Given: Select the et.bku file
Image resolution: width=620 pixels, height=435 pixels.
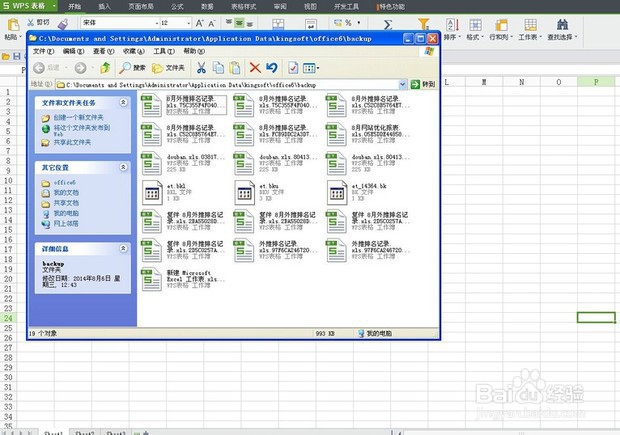Looking at the screenshot, I should [x=261, y=192].
